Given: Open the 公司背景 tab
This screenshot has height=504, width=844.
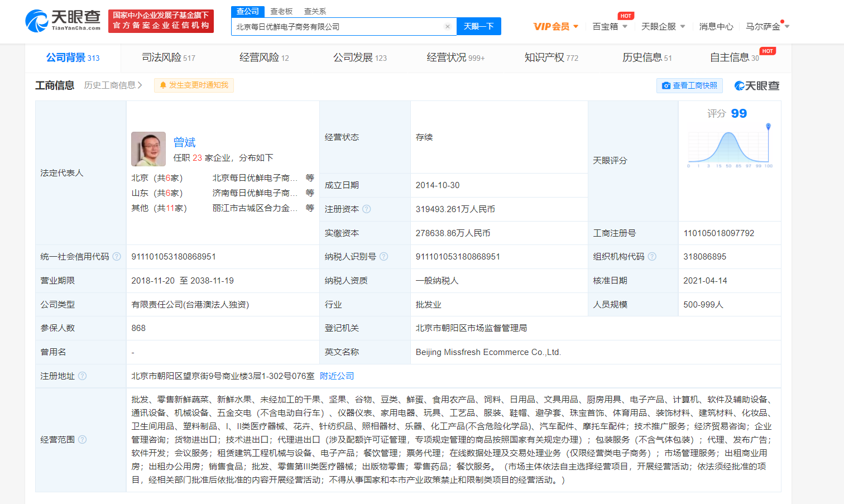Looking at the screenshot, I should (x=73, y=57).
